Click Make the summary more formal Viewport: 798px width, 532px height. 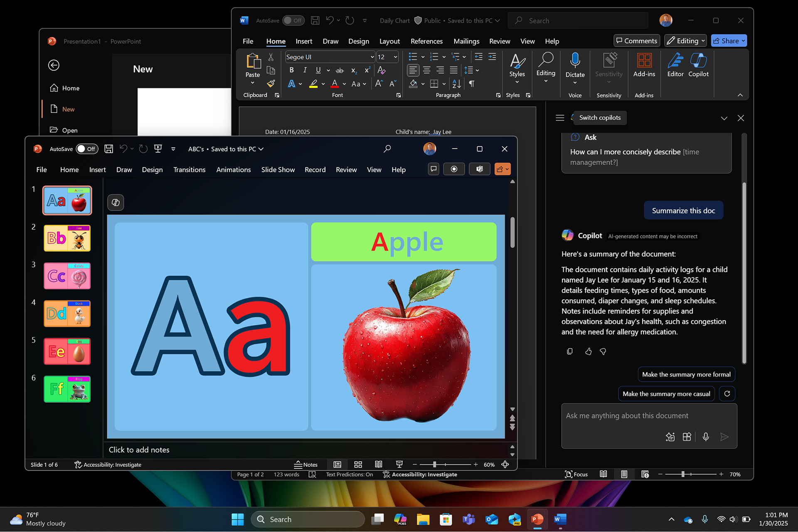pyautogui.click(x=686, y=375)
